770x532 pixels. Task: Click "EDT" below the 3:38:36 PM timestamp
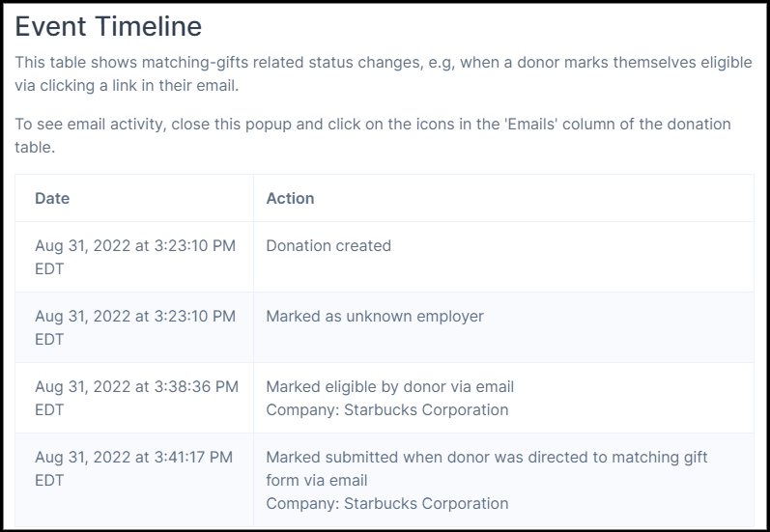click(49, 409)
